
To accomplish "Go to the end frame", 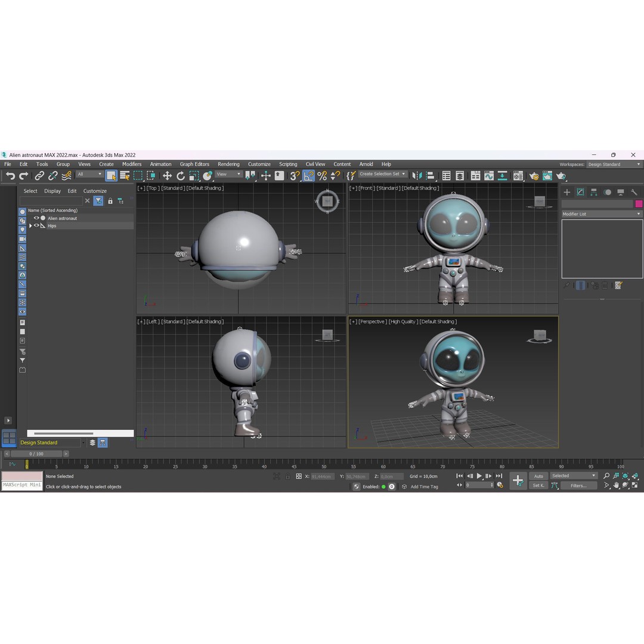I will (499, 476).
